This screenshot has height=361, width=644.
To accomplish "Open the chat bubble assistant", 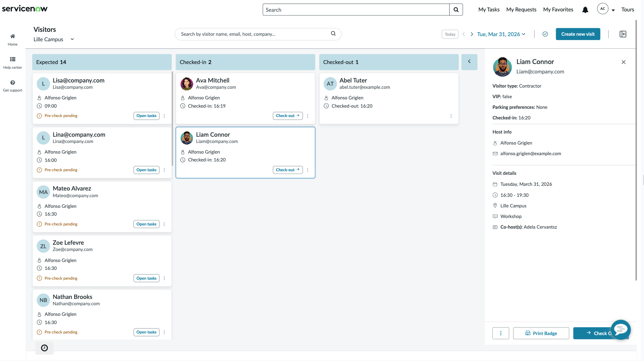I will [x=621, y=329].
